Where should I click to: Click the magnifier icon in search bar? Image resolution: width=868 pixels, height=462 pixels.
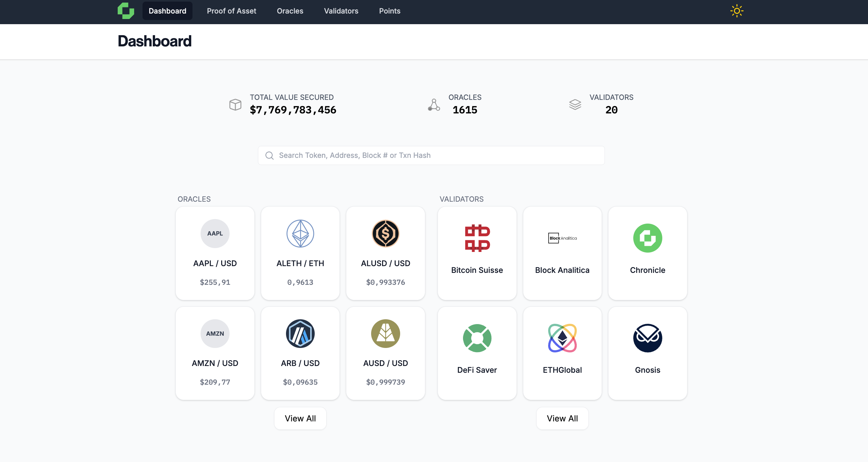coord(269,155)
